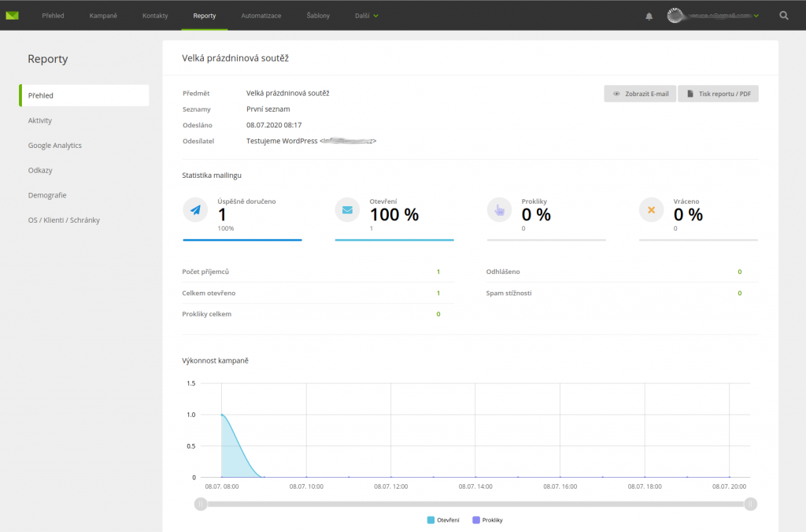
Task: Open the account email dropdown
Action: 723,16
